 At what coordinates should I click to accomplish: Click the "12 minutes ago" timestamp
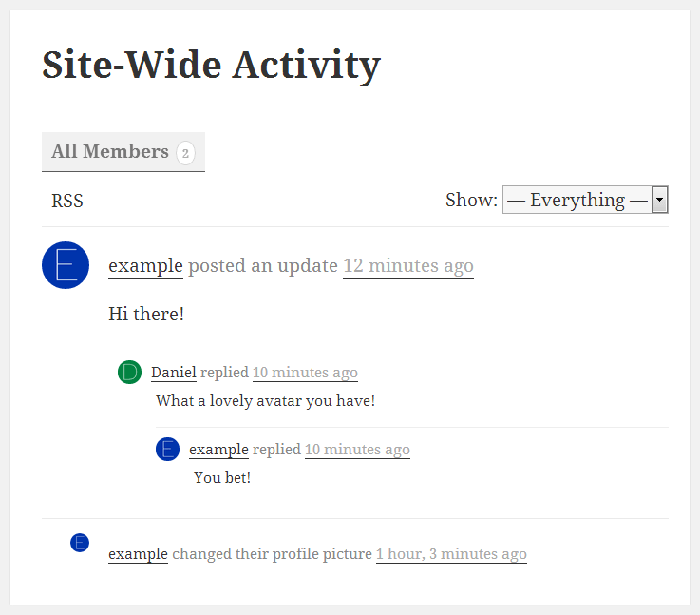coord(407,266)
